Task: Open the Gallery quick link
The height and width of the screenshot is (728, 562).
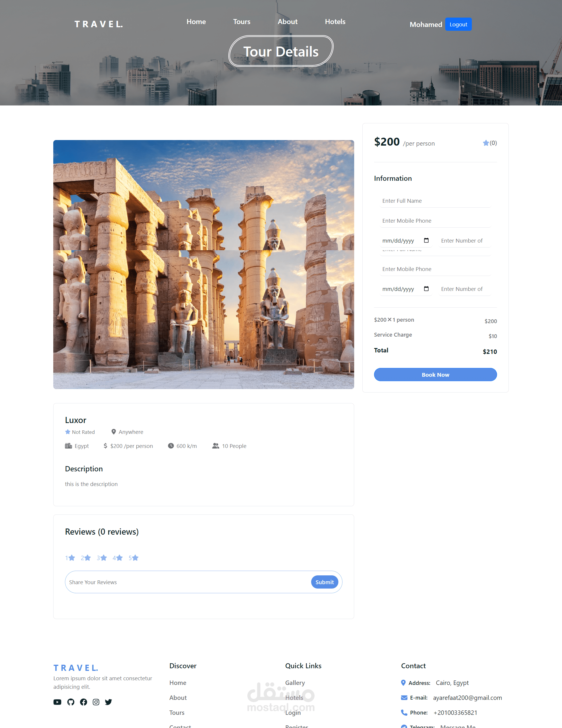Action: pyautogui.click(x=295, y=683)
